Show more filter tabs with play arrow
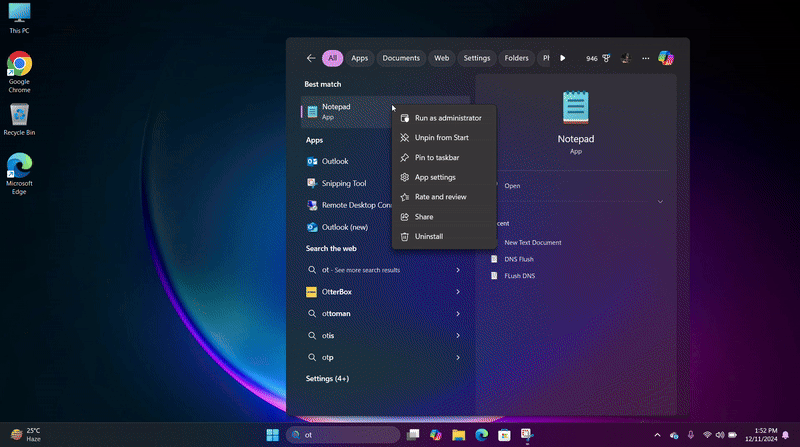This screenshot has width=800, height=447. coord(562,58)
